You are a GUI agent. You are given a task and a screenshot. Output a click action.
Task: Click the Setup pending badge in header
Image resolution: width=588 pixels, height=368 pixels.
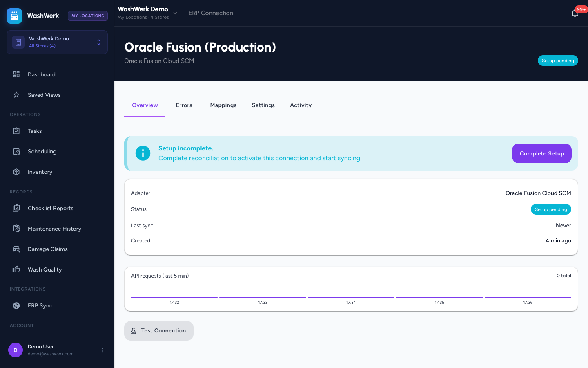point(558,61)
